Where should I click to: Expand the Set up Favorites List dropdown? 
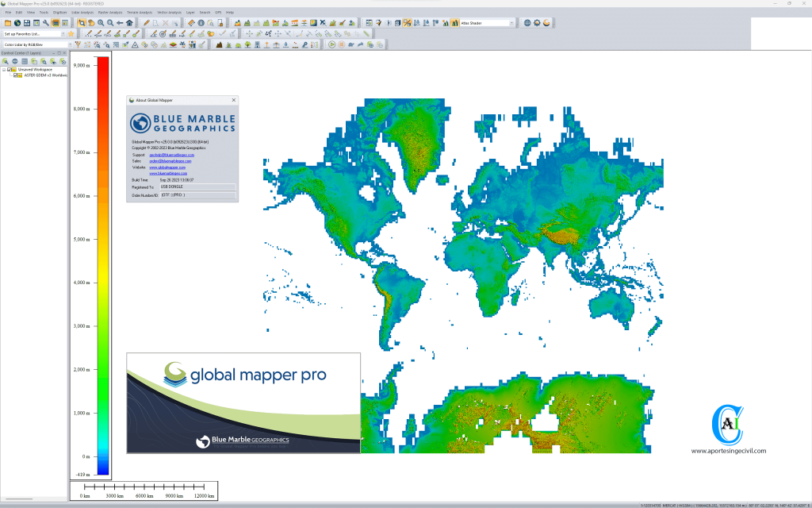63,34
